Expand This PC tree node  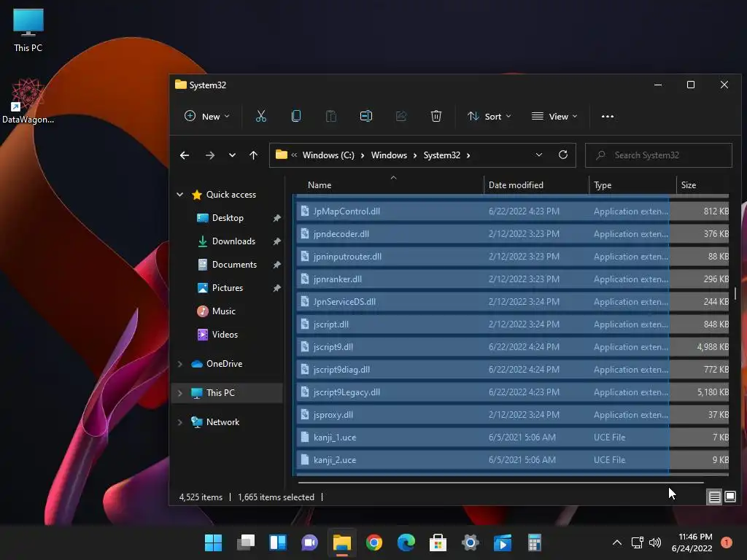click(180, 393)
